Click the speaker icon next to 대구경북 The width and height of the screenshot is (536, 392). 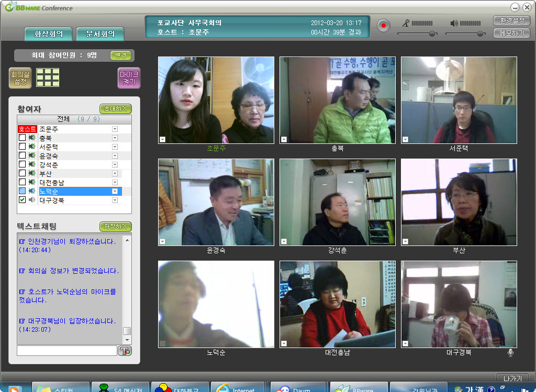point(32,200)
